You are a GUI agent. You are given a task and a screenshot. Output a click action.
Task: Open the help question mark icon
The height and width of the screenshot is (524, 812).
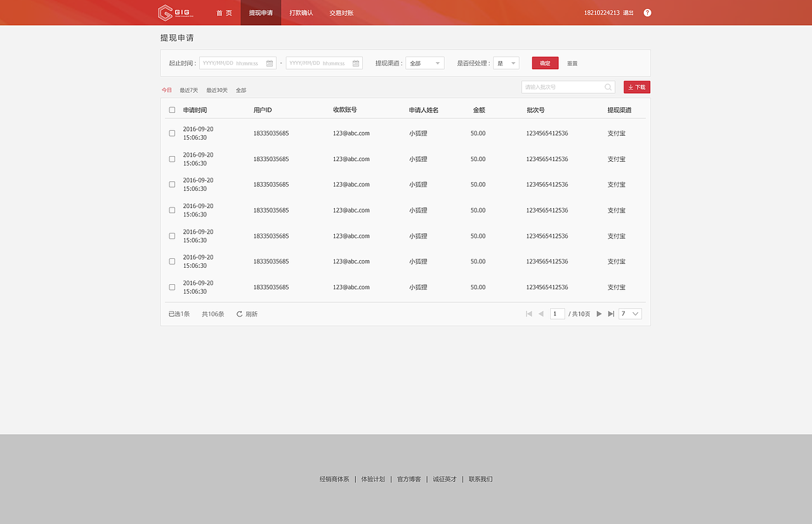647,13
